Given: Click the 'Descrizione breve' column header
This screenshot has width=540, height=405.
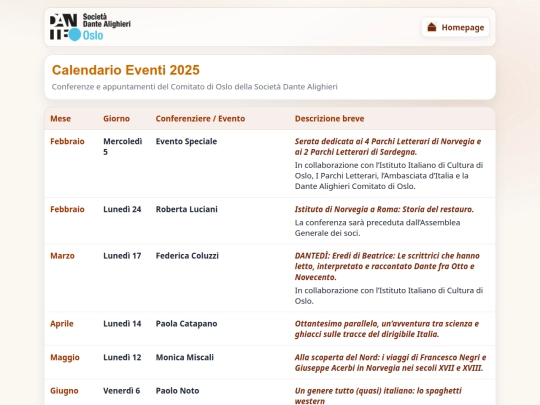Looking at the screenshot, I should (x=329, y=119).
